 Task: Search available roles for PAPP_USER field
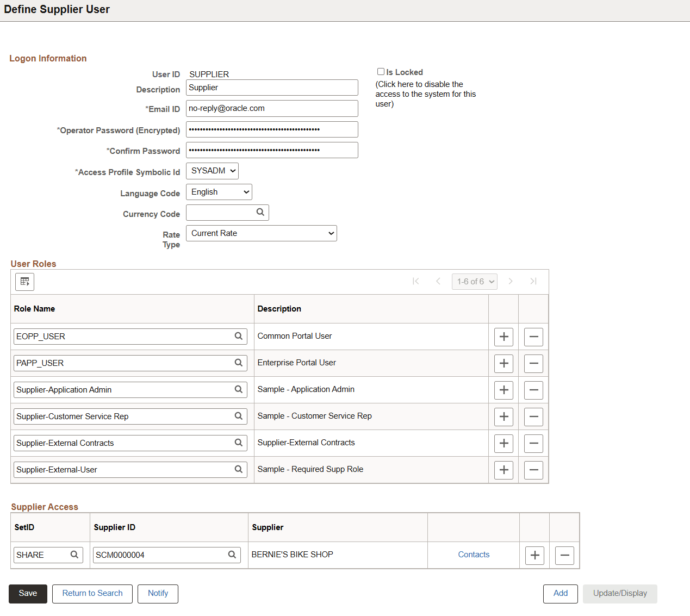click(238, 363)
